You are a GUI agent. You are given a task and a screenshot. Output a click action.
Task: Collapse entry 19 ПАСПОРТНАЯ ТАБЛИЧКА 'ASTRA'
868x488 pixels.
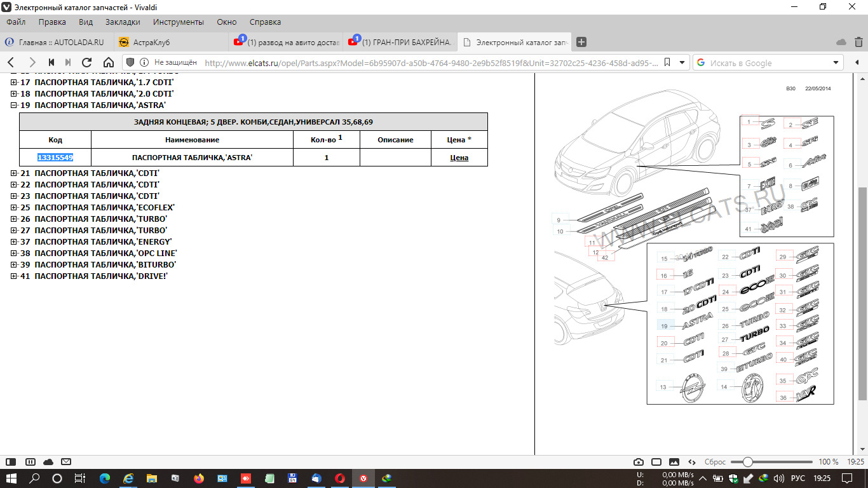tap(14, 105)
